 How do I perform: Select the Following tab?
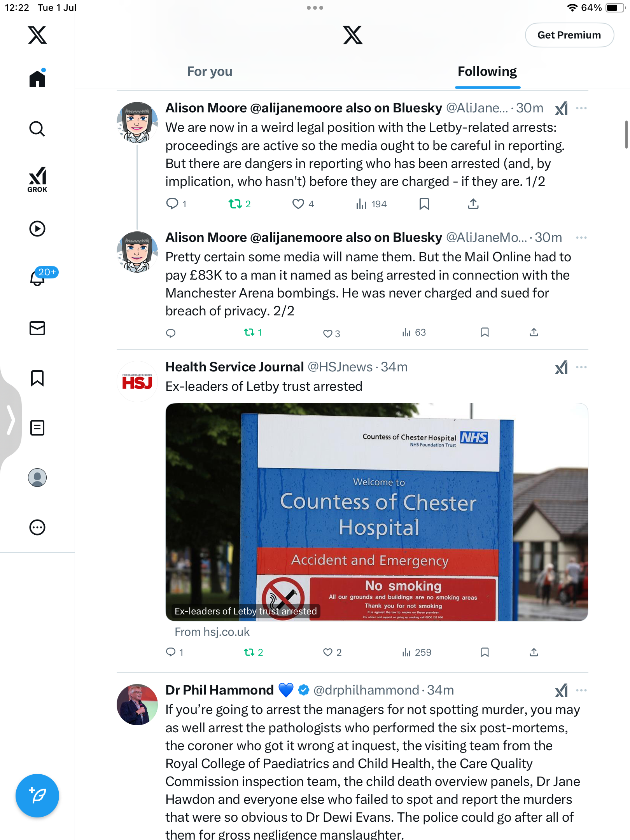coord(487,72)
